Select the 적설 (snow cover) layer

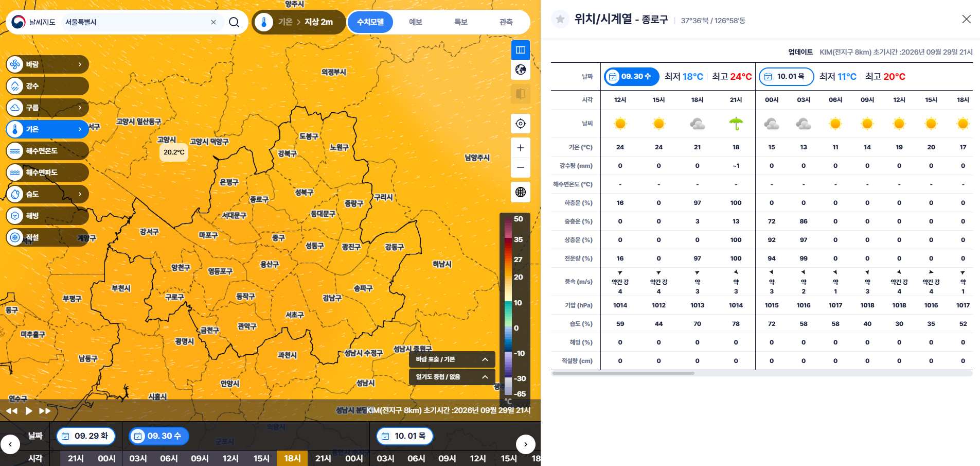(x=47, y=237)
